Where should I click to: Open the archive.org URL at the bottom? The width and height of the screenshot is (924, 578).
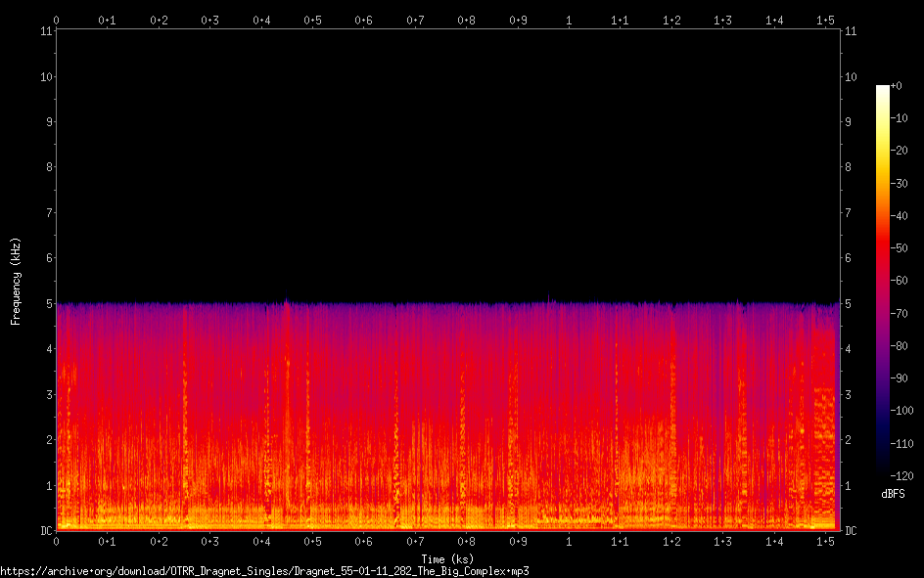(264, 570)
